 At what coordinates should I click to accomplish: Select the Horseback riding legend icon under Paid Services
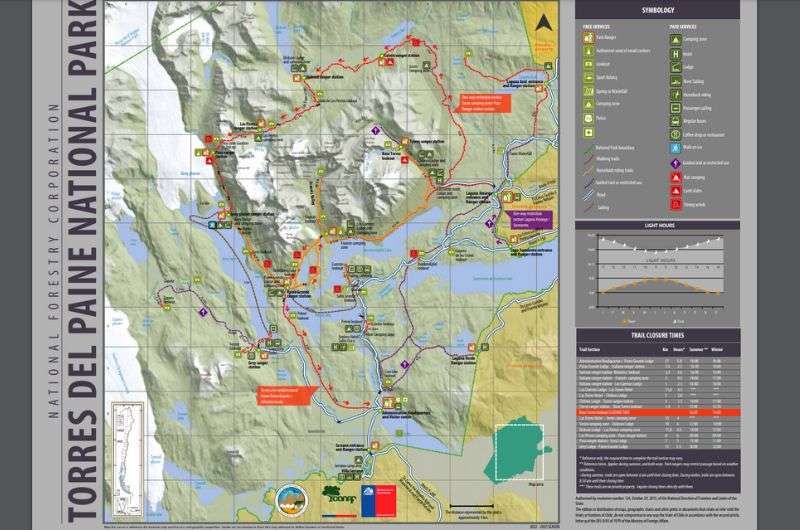pyautogui.click(x=676, y=95)
